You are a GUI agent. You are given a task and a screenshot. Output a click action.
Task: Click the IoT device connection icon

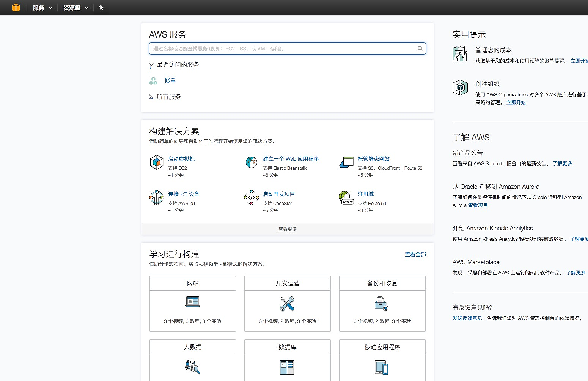(156, 198)
